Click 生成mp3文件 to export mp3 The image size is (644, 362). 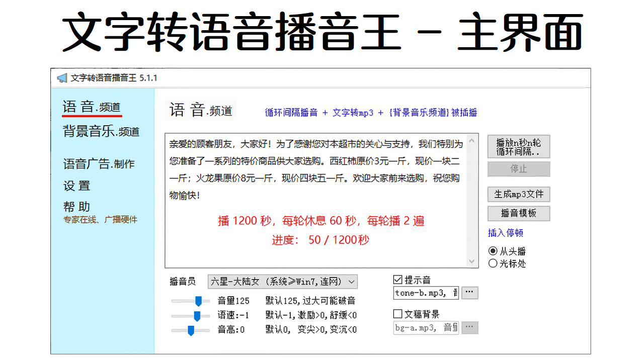[x=519, y=195]
